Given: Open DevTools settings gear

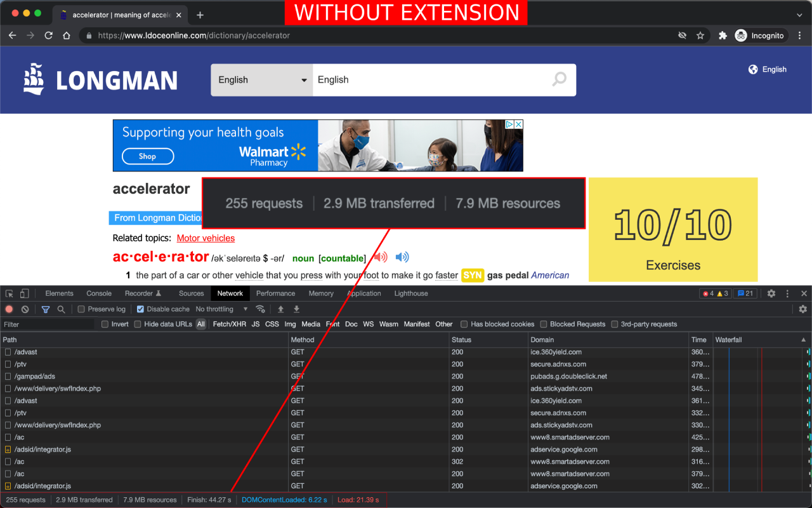Looking at the screenshot, I should click(770, 293).
